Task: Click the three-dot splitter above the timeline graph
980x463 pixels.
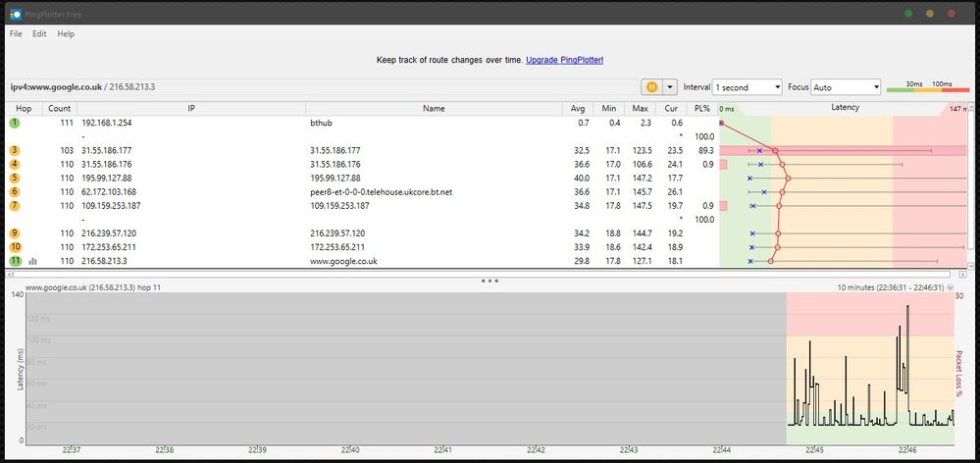Action: pos(490,281)
